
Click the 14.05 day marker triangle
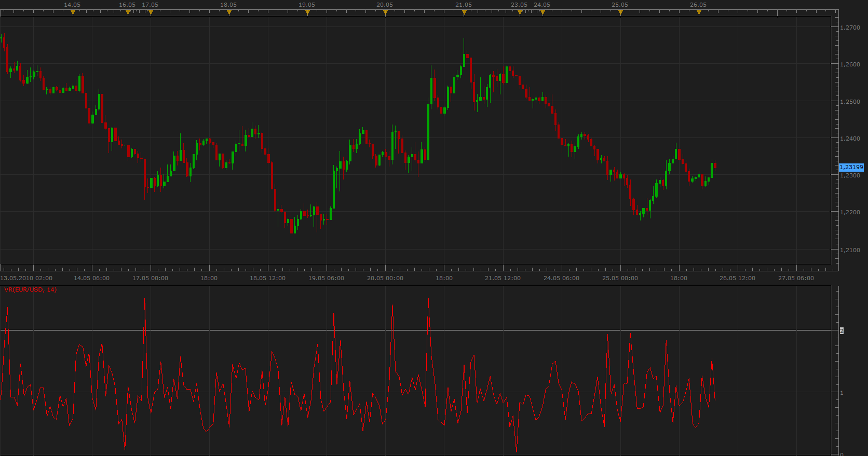coord(73,13)
